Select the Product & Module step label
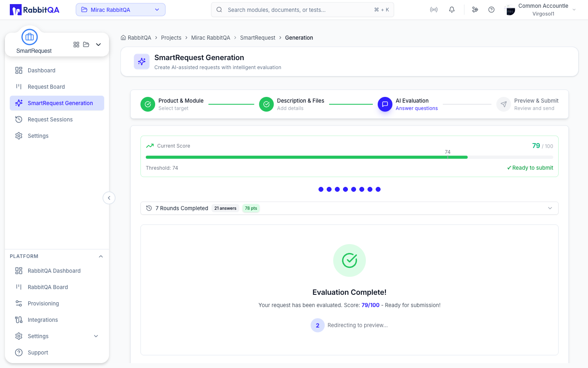This screenshot has height=368, width=588. 181,101
